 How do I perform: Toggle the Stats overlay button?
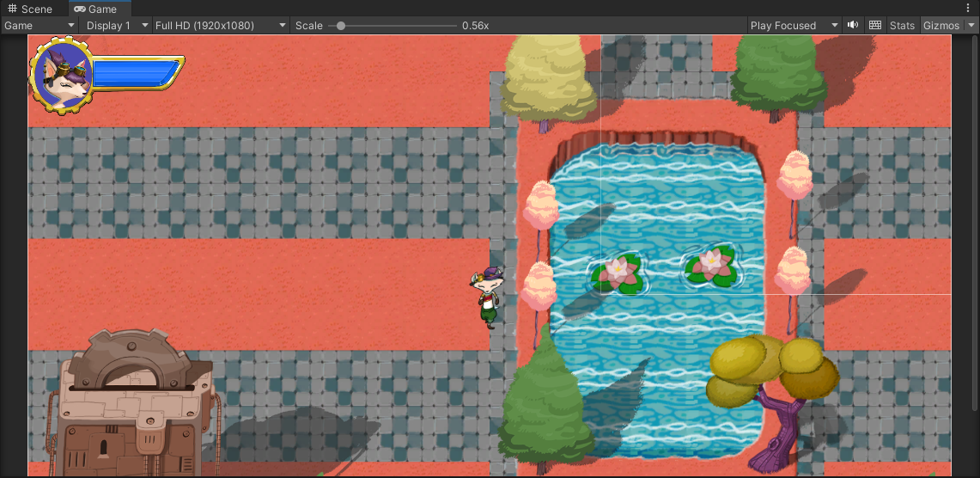[x=902, y=26]
